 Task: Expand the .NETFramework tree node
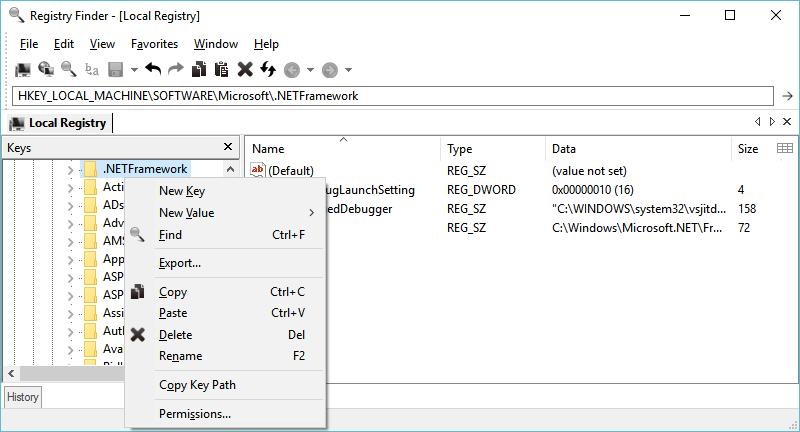pyautogui.click(x=70, y=170)
